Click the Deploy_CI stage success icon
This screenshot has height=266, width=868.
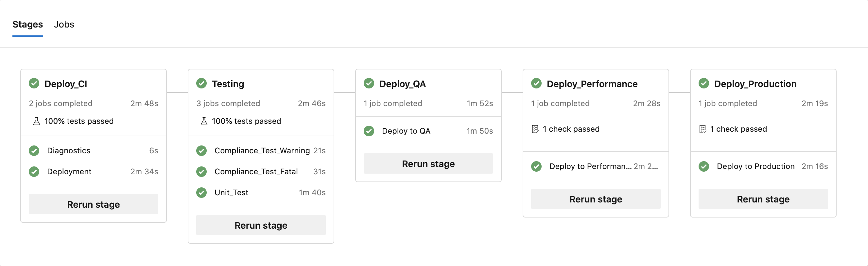click(x=34, y=84)
